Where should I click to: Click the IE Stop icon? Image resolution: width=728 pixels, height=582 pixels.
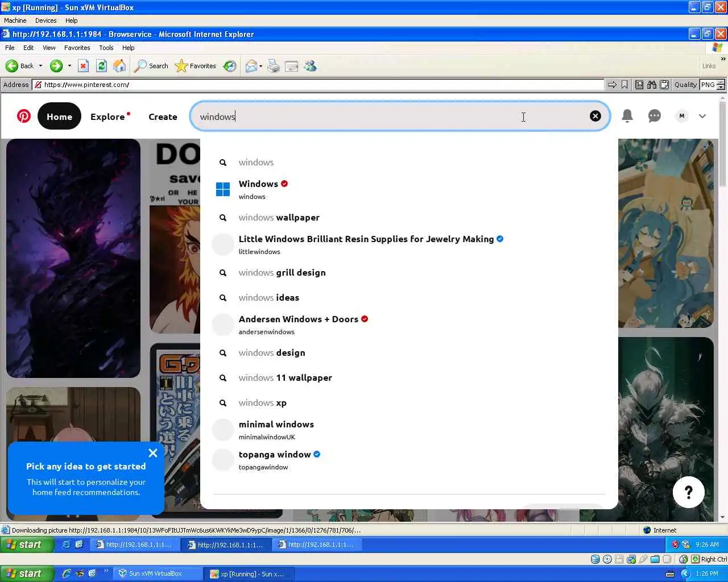click(83, 66)
